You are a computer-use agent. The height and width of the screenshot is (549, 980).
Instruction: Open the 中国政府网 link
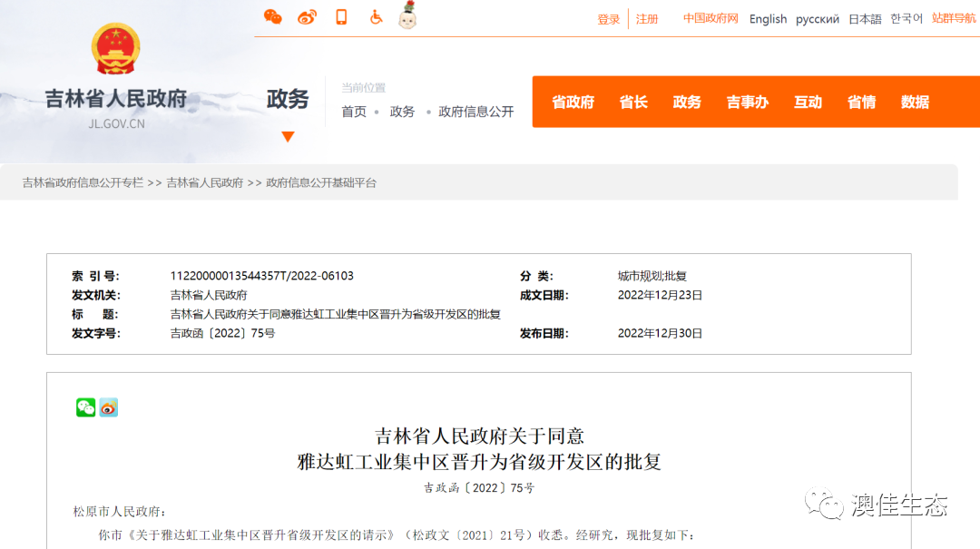(x=710, y=18)
